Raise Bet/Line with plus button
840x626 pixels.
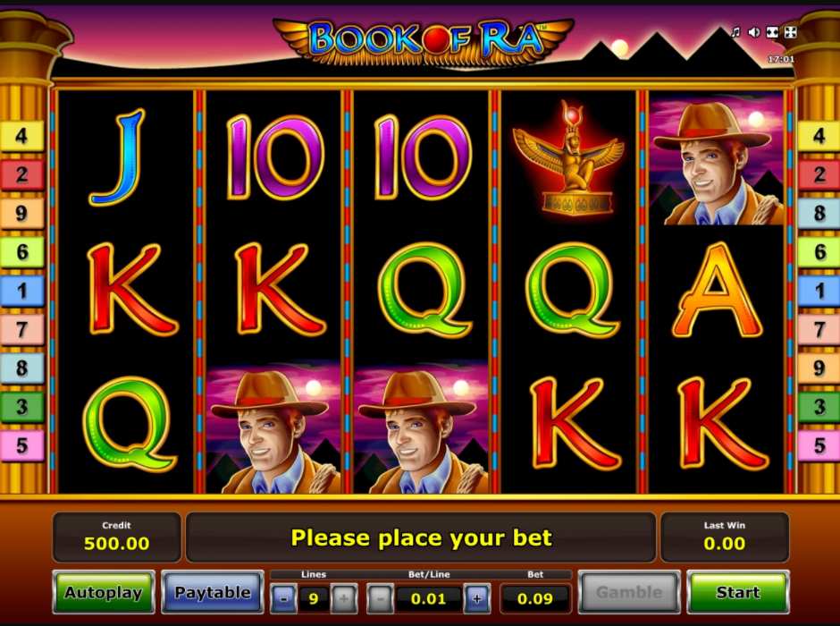click(x=477, y=598)
